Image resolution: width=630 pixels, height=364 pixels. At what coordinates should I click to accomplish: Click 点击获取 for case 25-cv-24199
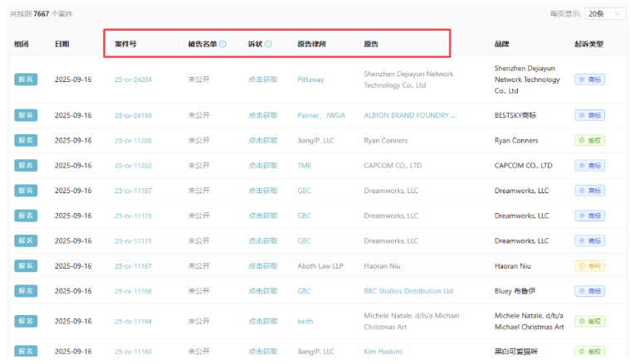pos(262,115)
